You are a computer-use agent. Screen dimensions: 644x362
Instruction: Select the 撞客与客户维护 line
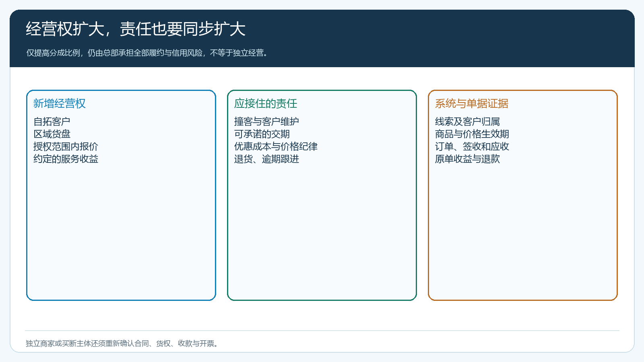tap(266, 121)
